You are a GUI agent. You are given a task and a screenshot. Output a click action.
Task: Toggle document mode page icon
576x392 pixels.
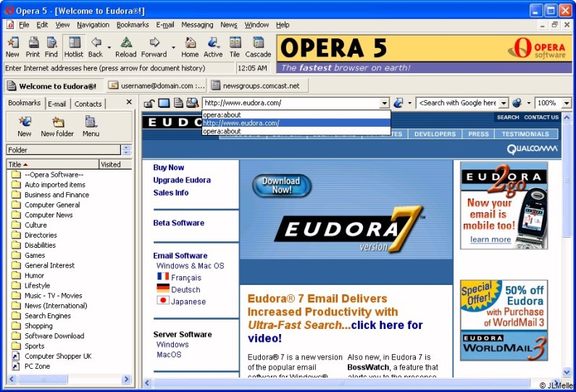pyautogui.click(x=178, y=103)
